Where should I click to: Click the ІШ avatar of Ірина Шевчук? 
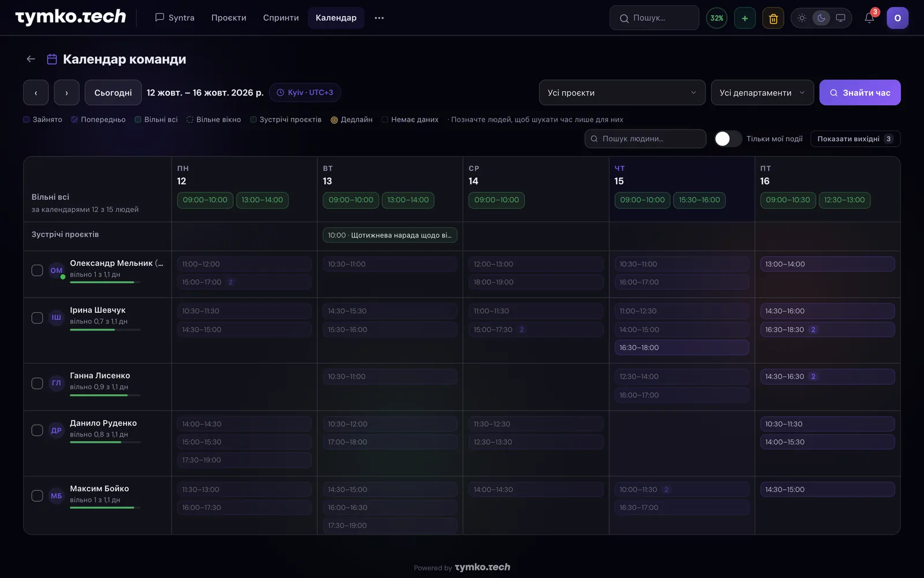[57, 317]
